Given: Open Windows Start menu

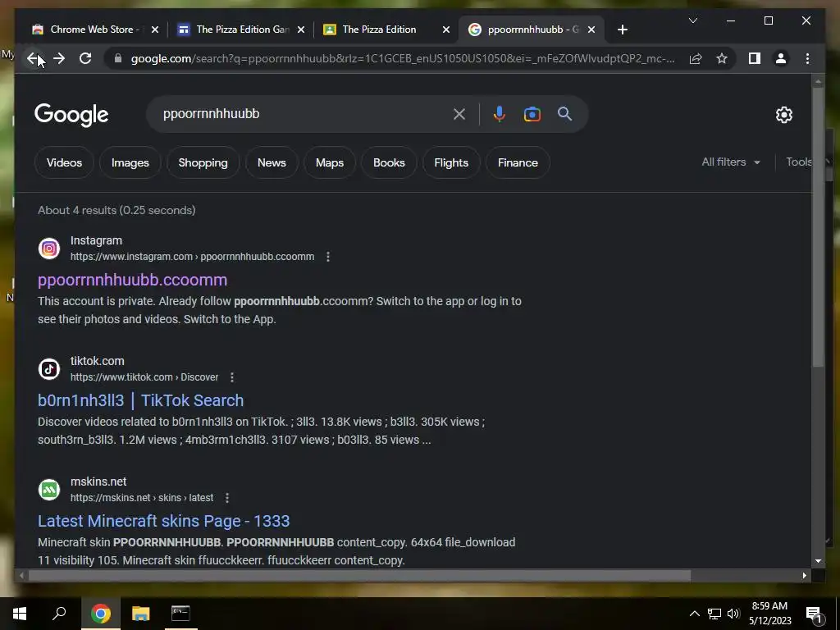Looking at the screenshot, I should (x=20, y=614).
